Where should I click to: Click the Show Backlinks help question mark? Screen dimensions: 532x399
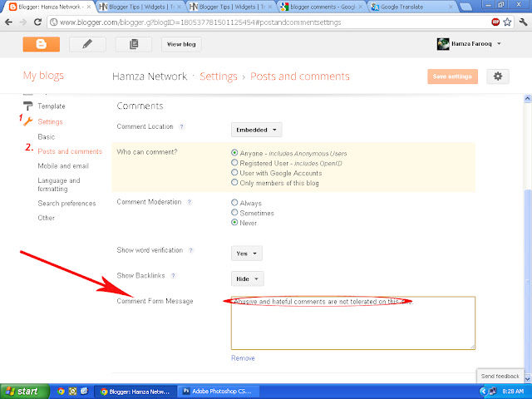(x=173, y=276)
